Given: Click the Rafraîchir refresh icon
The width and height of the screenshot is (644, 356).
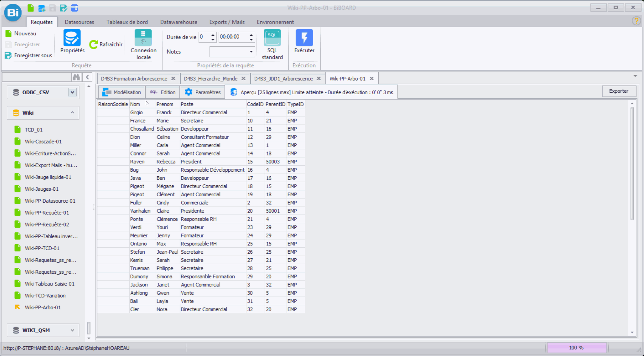Looking at the screenshot, I should [x=94, y=44].
